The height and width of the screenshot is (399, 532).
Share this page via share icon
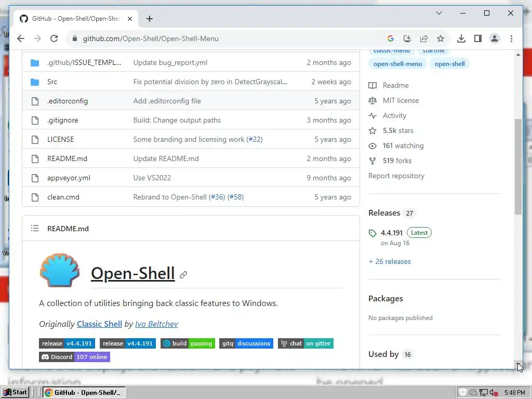tap(424, 38)
